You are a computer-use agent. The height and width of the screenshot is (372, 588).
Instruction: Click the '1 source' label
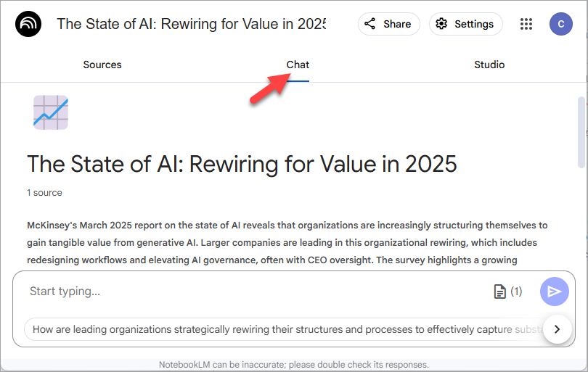(44, 193)
